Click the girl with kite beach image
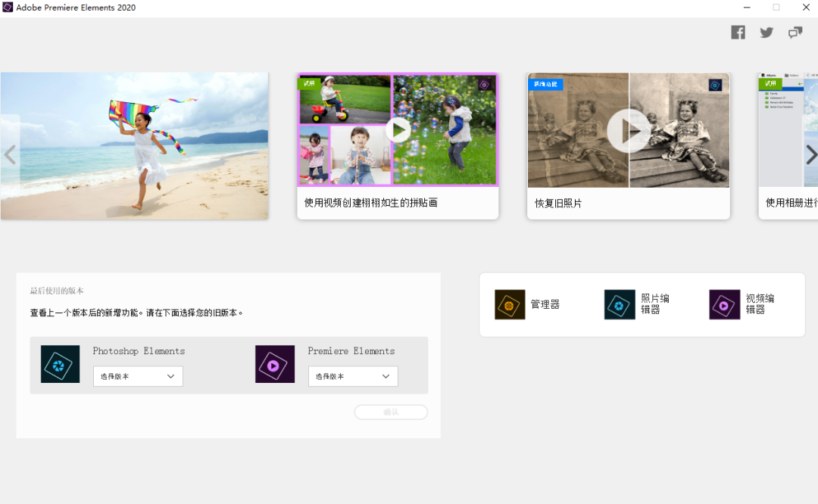This screenshot has width=818, height=504. coord(135,146)
